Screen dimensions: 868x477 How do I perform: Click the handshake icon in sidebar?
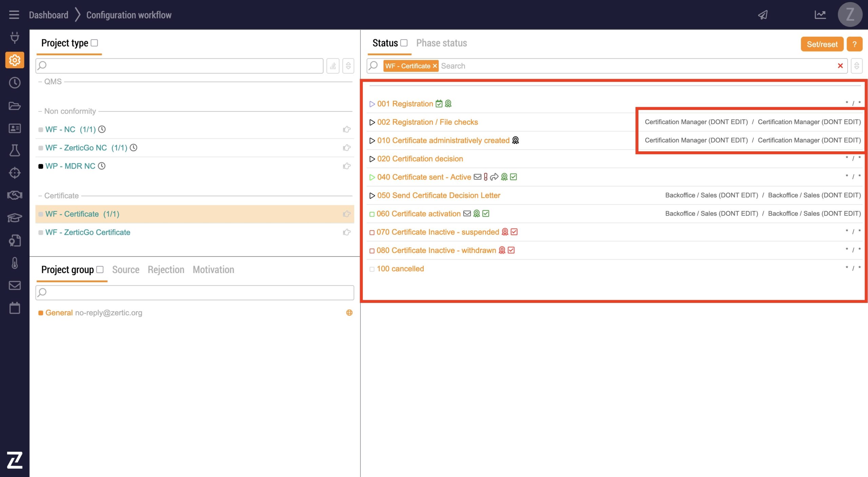(x=15, y=195)
